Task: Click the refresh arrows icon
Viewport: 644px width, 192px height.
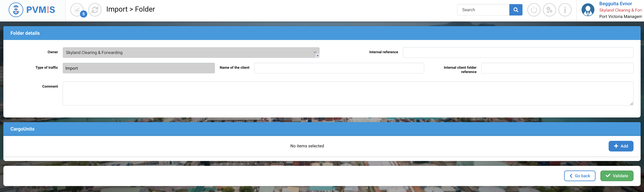Action: pos(95,10)
